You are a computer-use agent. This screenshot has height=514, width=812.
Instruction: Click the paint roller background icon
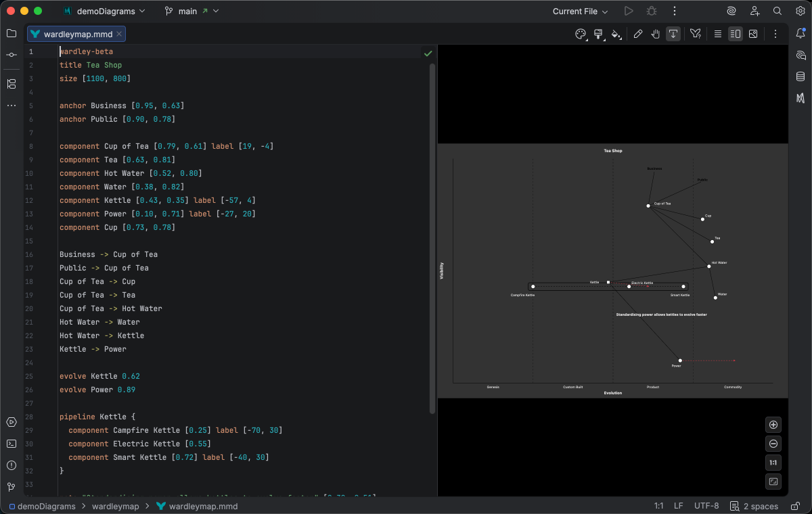[x=598, y=33]
